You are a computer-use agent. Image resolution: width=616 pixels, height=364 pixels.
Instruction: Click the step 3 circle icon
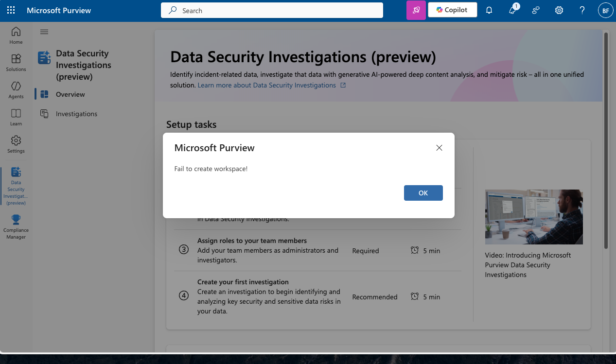184,250
